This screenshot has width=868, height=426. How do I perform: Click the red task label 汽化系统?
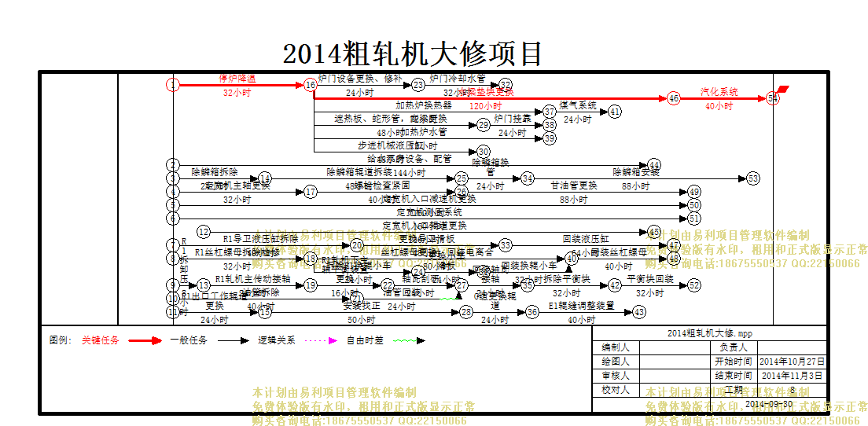(719, 92)
